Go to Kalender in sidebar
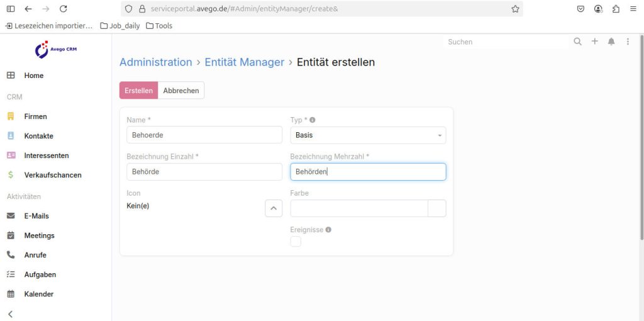 pyautogui.click(x=38, y=294)
